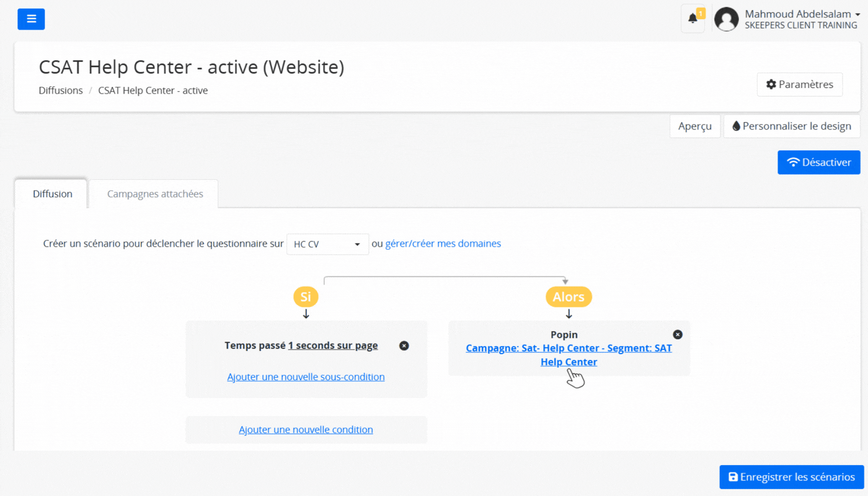Follow the gérer/créer mes domaines link
This screenshot has height=496, width=868.
[443, 244]
